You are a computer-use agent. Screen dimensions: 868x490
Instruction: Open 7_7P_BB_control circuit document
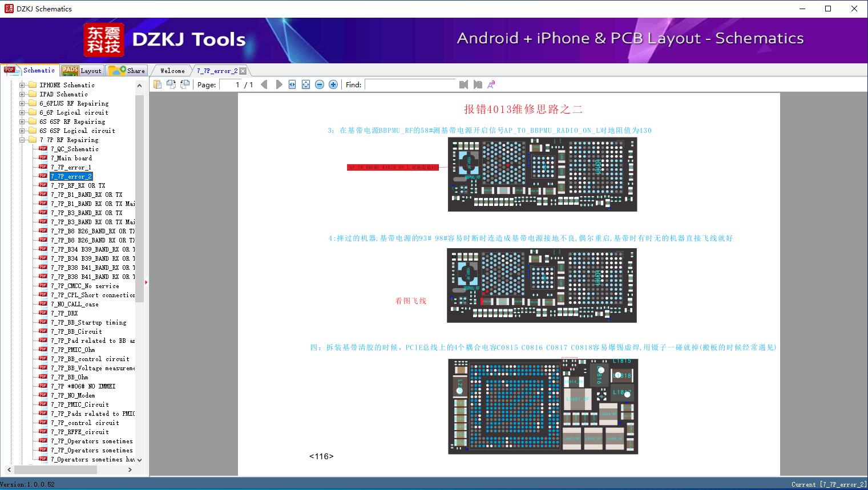[90, 359]
